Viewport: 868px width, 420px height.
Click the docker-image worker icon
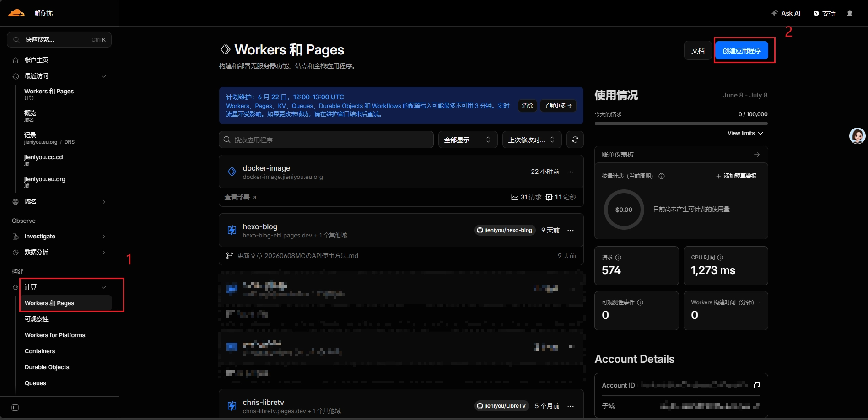pyautogui.click(x=232, y=172)
